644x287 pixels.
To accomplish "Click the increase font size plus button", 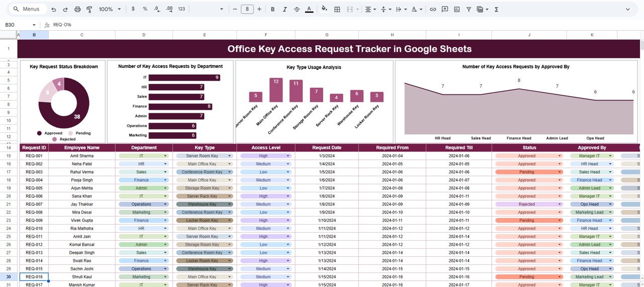I will pyautogui.click(x=260, y=9).
